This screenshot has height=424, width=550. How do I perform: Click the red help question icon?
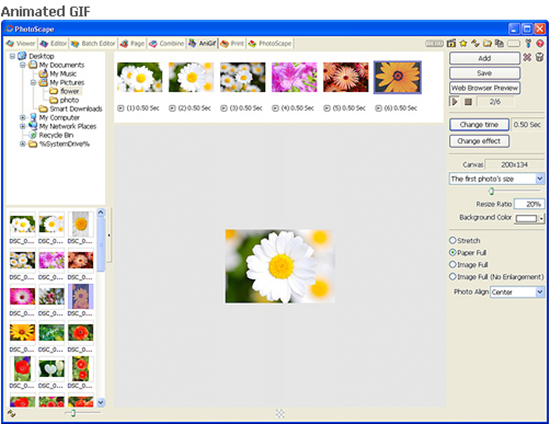coord(540,43)
